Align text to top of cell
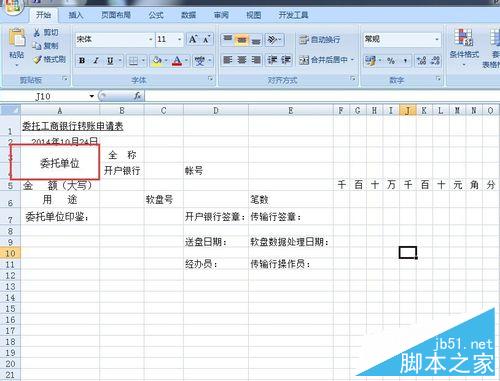500x381 pixels. 228,39
